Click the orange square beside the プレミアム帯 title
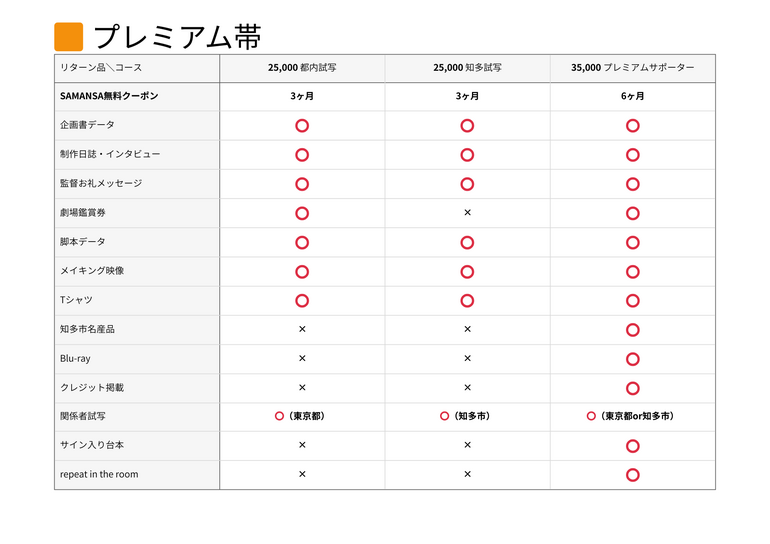 coord(68,37)
